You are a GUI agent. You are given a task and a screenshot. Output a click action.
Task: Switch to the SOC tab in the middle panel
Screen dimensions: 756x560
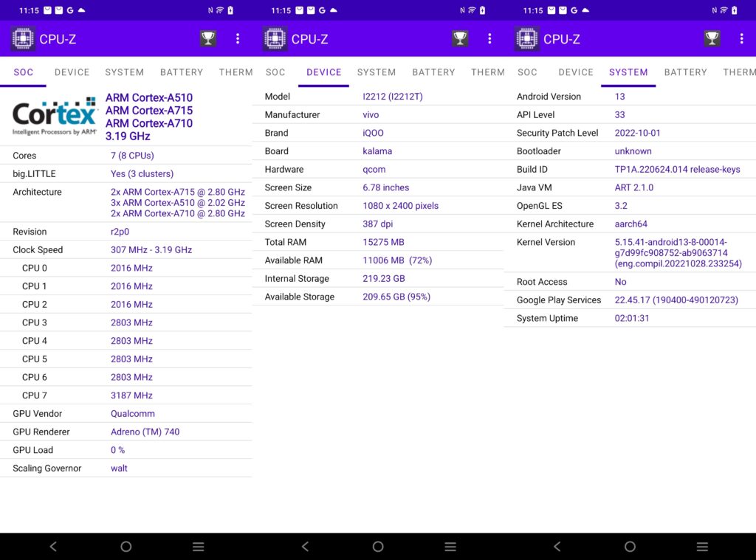275,72
